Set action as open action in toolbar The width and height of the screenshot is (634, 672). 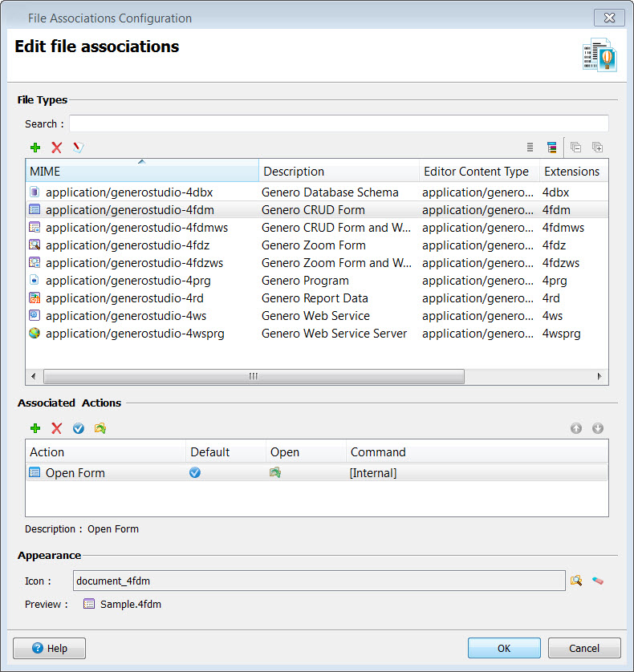[100, 428]
